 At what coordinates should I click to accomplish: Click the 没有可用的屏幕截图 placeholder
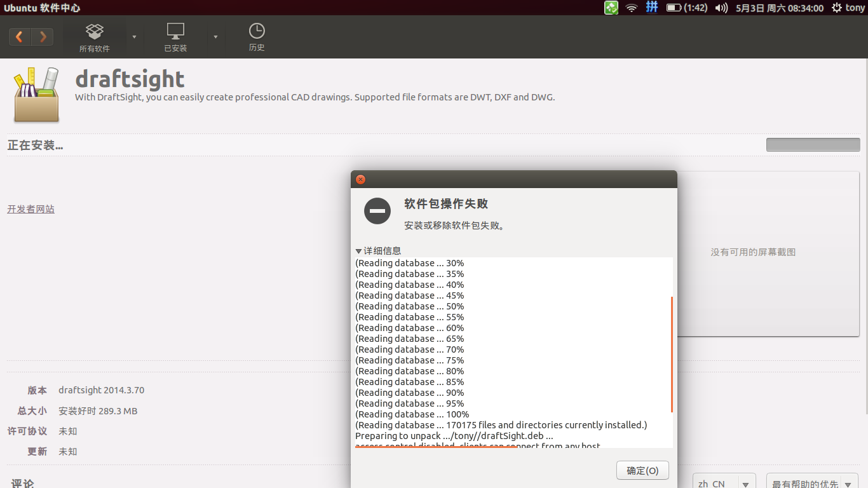[x=753, y=252]
